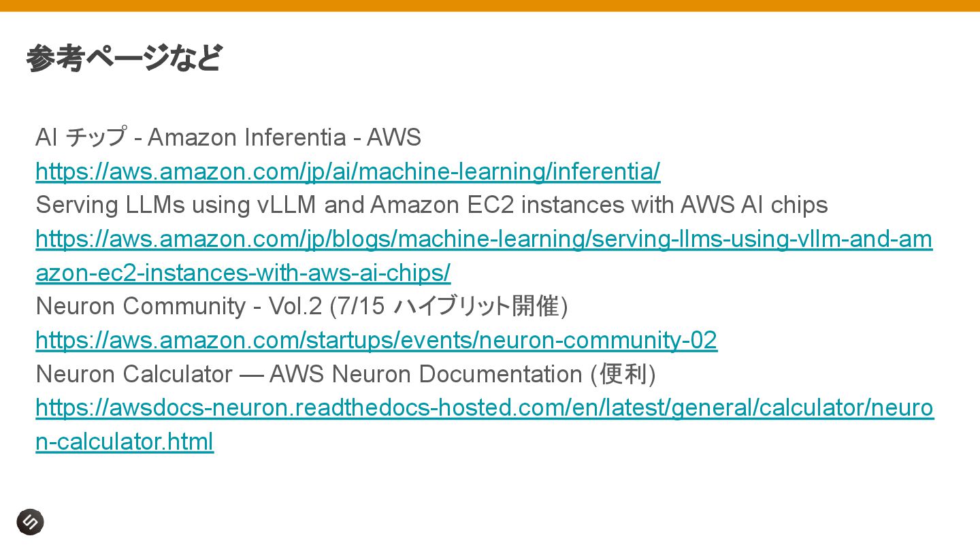Click the round logo icon at slide corner
Image resolution: width=980 pixels, height=551 pixels.
[x=30, y=522]
